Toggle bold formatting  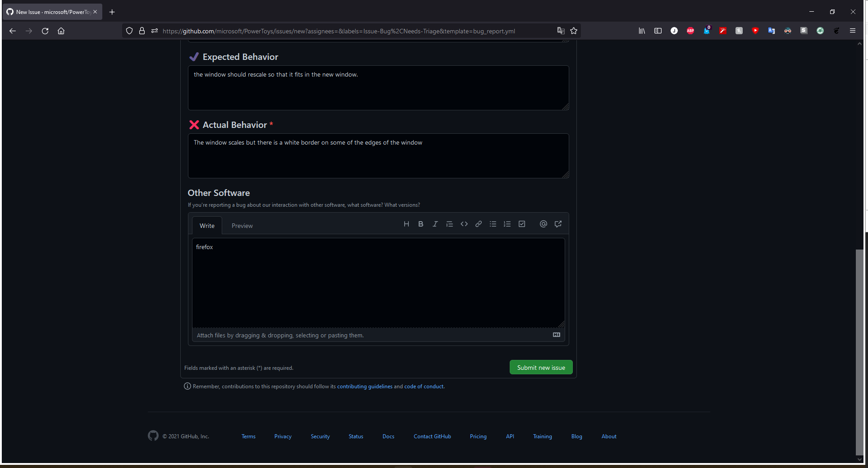coord(420,224)
